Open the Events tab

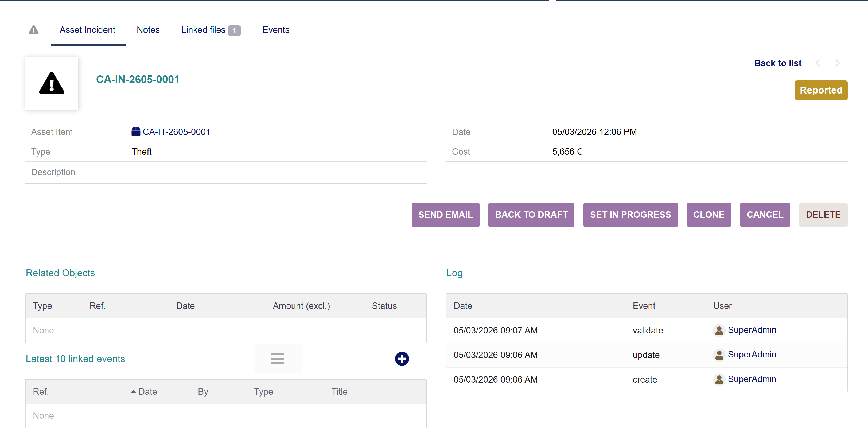[x=276, y=30]
